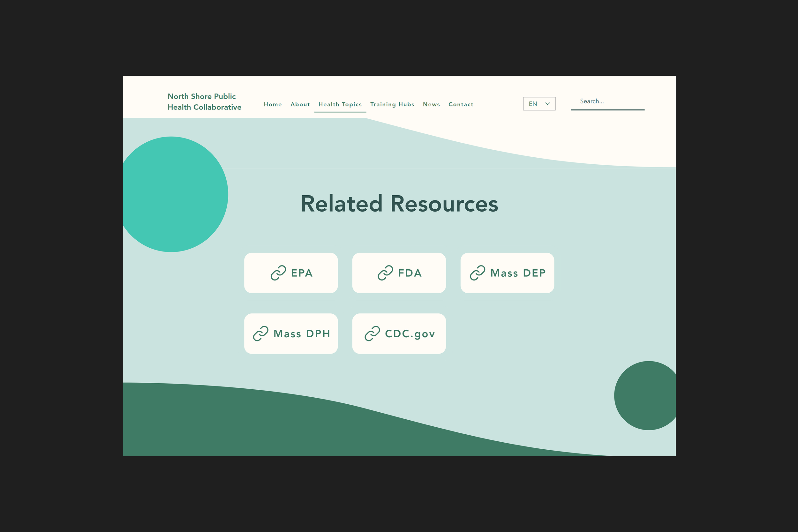The height and width of the screenshot is (532, 798).
Task: Click the link icon beside EPA
Action: click(x=278, y=273)
